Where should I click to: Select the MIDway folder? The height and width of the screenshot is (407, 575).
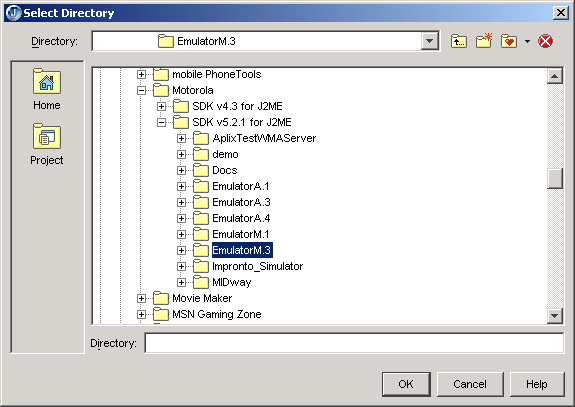(x=232, y=282)
